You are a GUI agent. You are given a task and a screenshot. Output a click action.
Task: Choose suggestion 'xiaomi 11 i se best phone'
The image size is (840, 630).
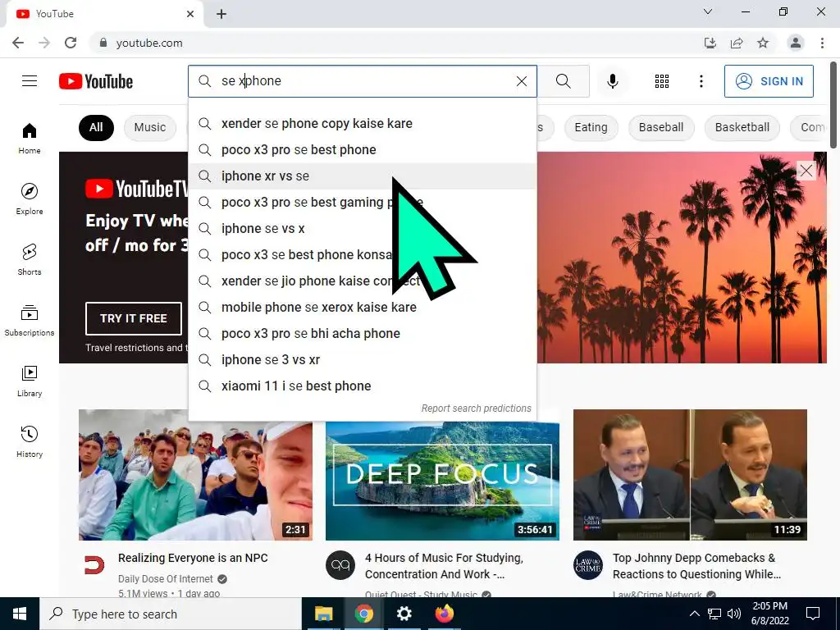tap(363, 386)
